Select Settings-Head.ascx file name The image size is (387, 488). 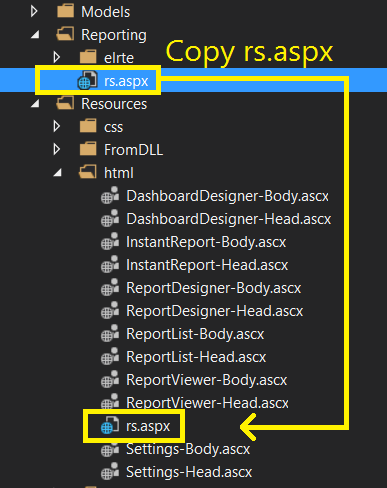[x=189, y=472]
